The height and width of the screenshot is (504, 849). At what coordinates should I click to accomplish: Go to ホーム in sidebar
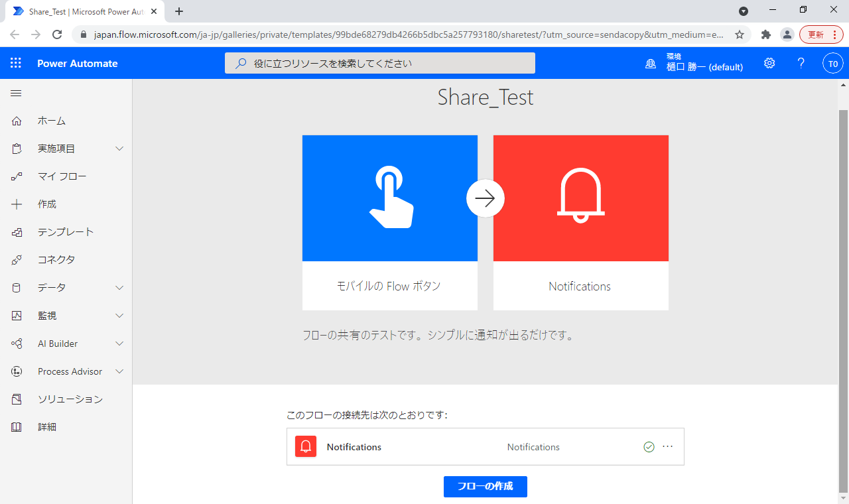point(52,121)
